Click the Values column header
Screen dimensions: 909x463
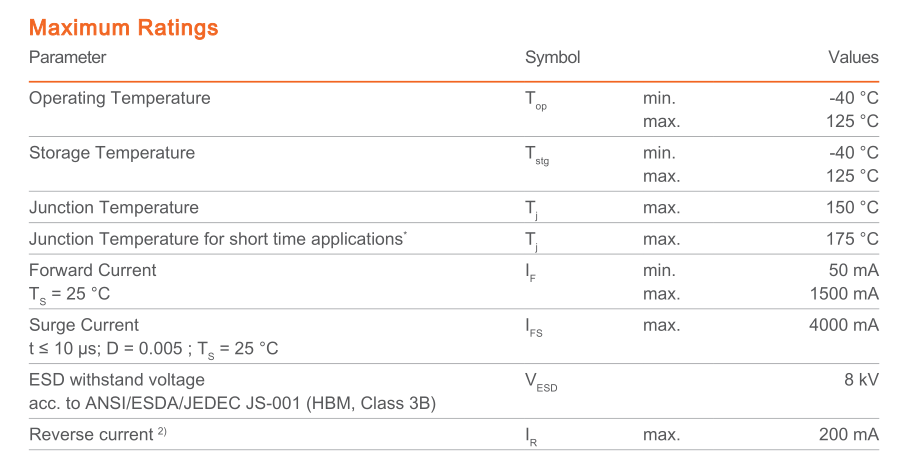click(853, 58)
